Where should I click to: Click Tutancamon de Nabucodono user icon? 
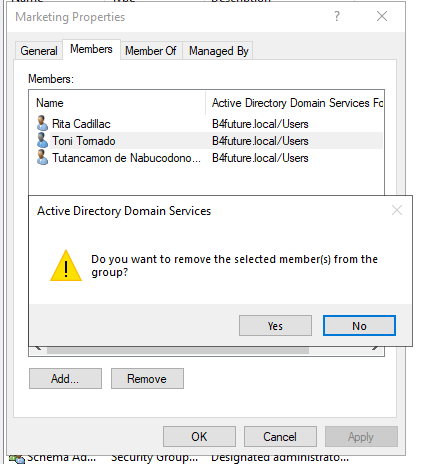[x=42, y=157]
